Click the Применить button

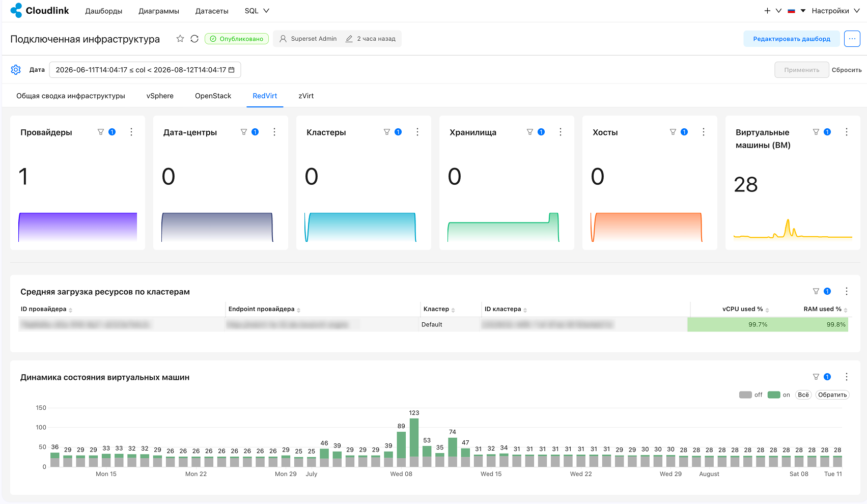click(x=802, y=70)
